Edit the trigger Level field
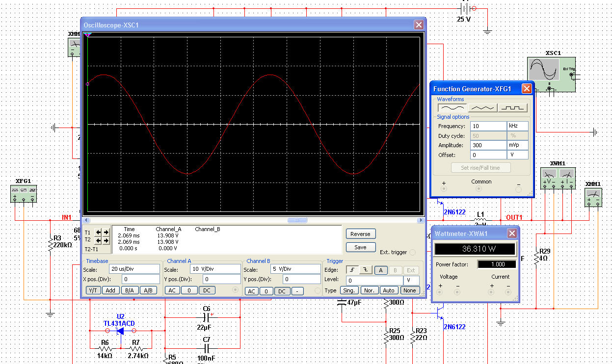The height and width of the screenshot is (364, 612). (x=374, y=281)
